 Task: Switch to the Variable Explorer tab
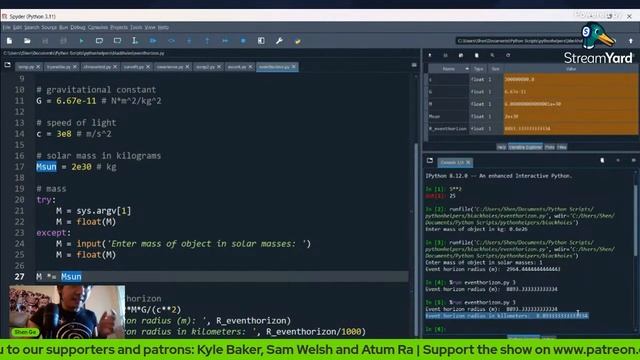pos(525,147)
